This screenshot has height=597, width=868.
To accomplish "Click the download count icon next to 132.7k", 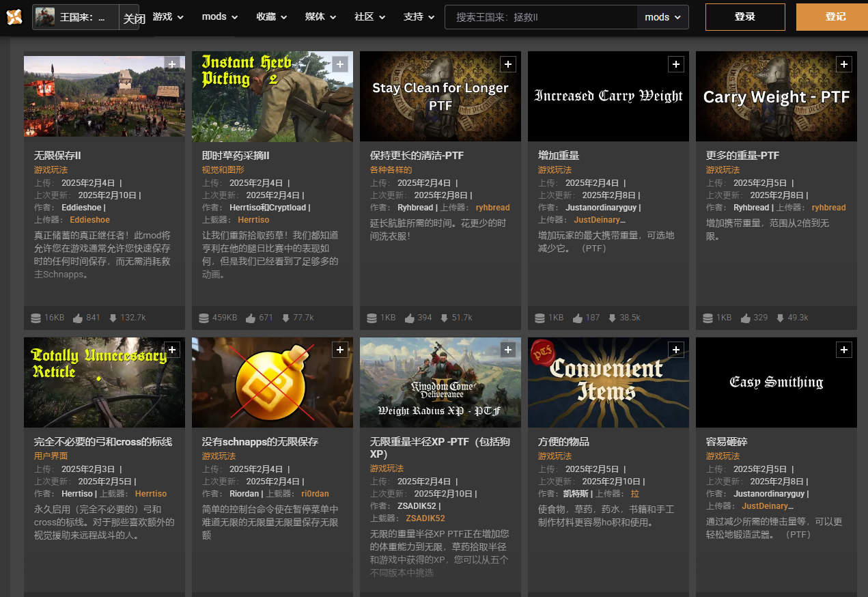I will pyautogui.click(x=112, y=318).
